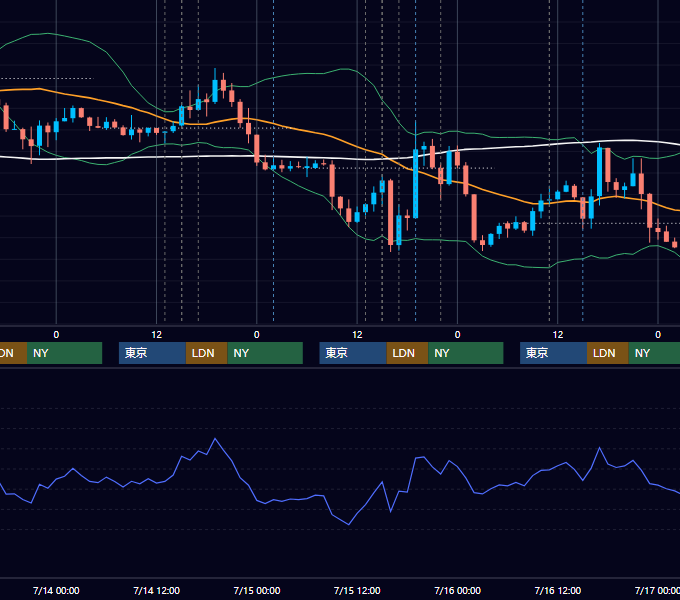The image size is (680, 600).
Task: Click the hour label 12 above 7/16 12:00
Action: 558,335
